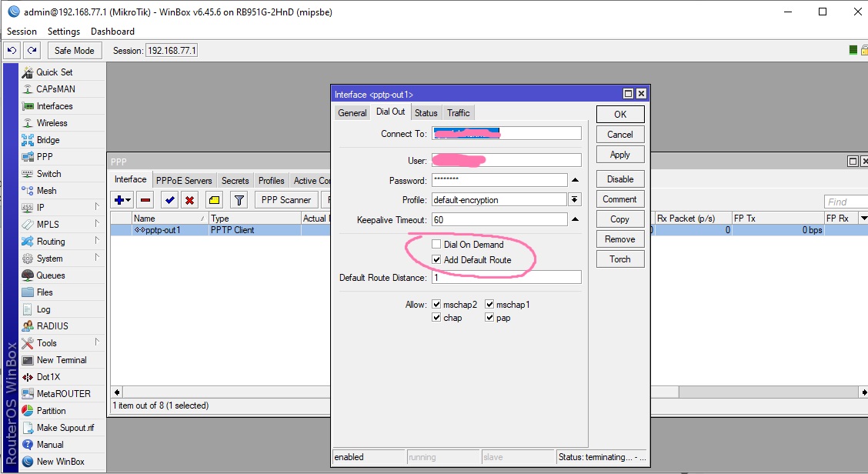
Task: Toggle pap authentication checkbox
Action: click(x=489, y=317)
